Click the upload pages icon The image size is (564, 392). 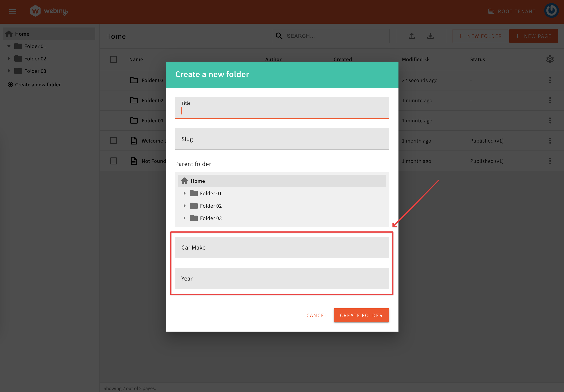click(412, 36)
